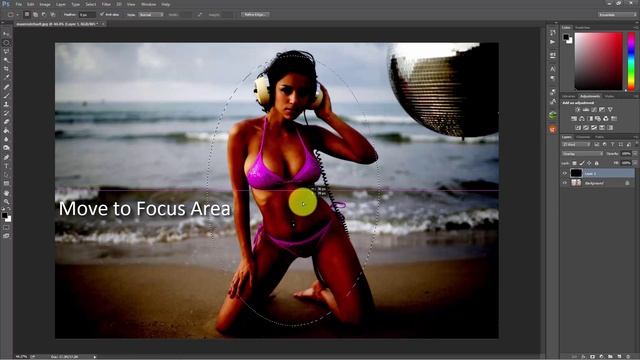Click the New Selection mode button
Screen dimensions: 640x360
pyautogui.click(x=27, y=14)
